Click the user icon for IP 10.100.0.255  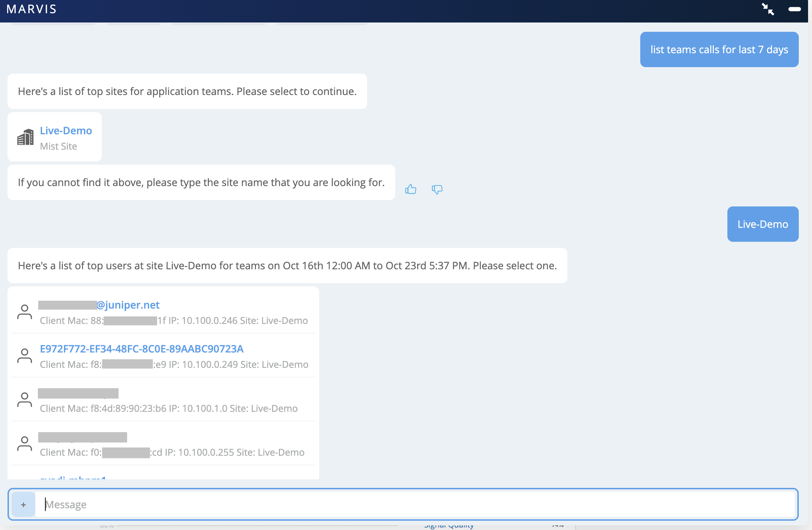25,444
